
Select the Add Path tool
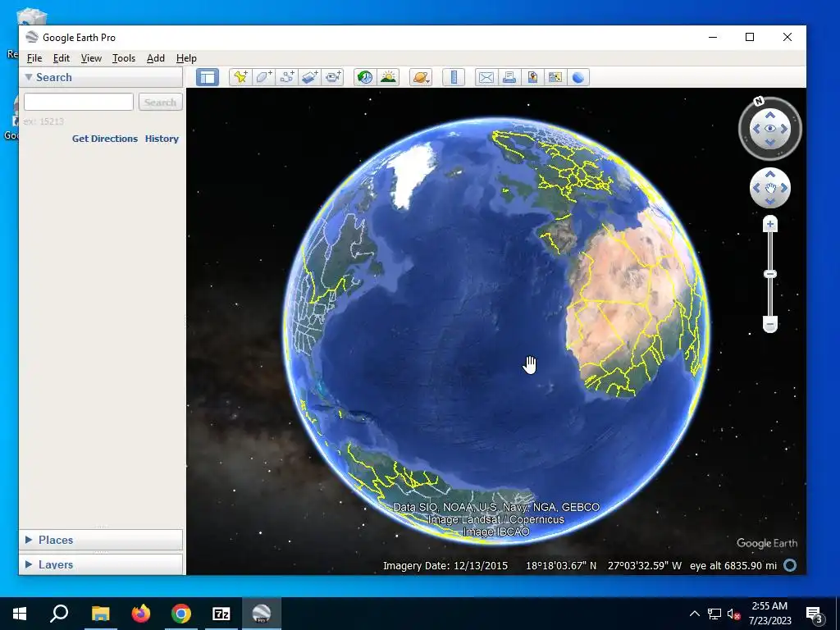[286, 77]
